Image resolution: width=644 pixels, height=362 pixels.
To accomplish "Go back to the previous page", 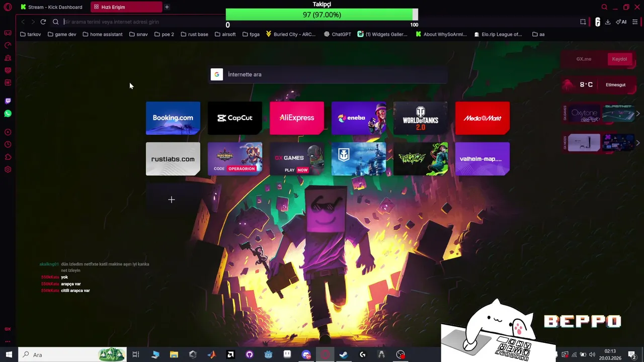I will 23,22.
